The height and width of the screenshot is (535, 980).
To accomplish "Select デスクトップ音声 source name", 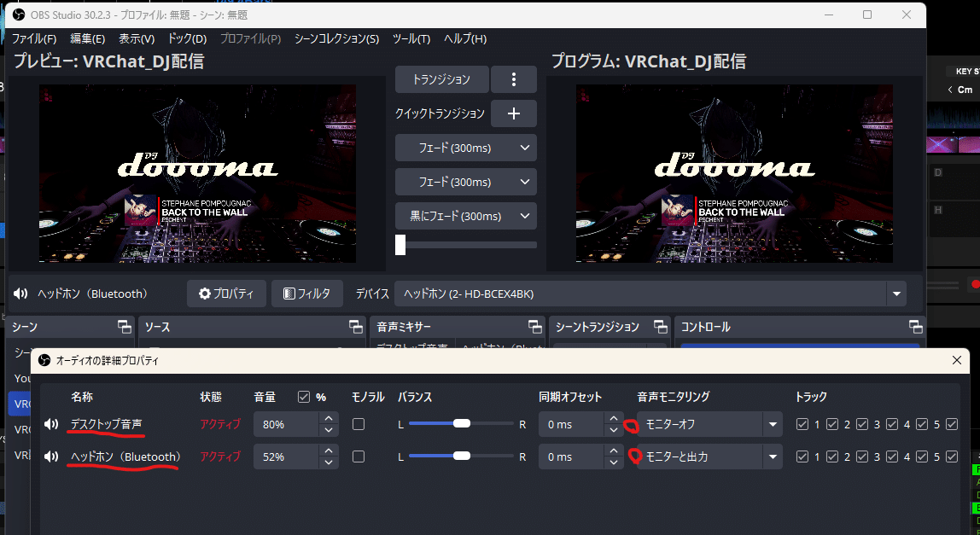I will [106, 424].
